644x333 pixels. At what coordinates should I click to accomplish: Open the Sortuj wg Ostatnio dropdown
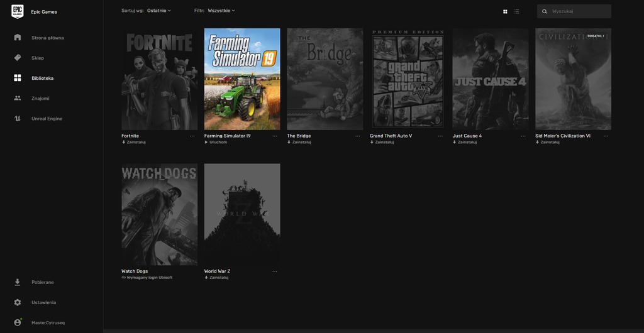coord(159,11)
